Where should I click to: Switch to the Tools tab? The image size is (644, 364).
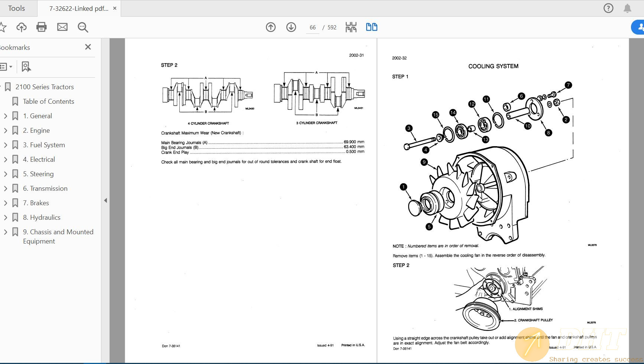pos(17,8)
